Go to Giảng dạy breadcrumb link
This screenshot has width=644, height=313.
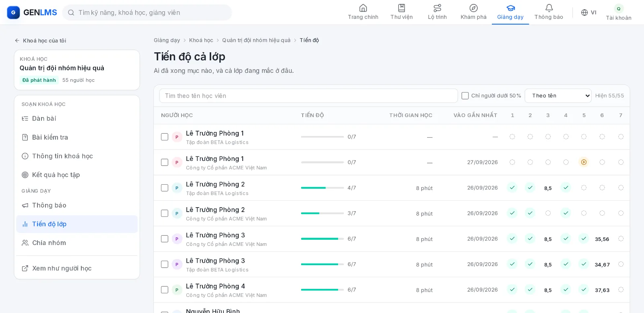tap(167, 40)
